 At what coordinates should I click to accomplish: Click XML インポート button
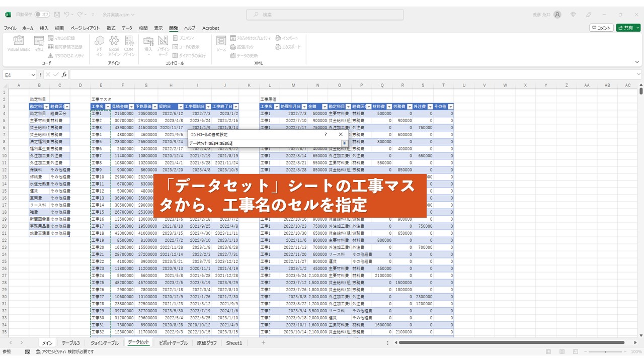click(287, 38)
